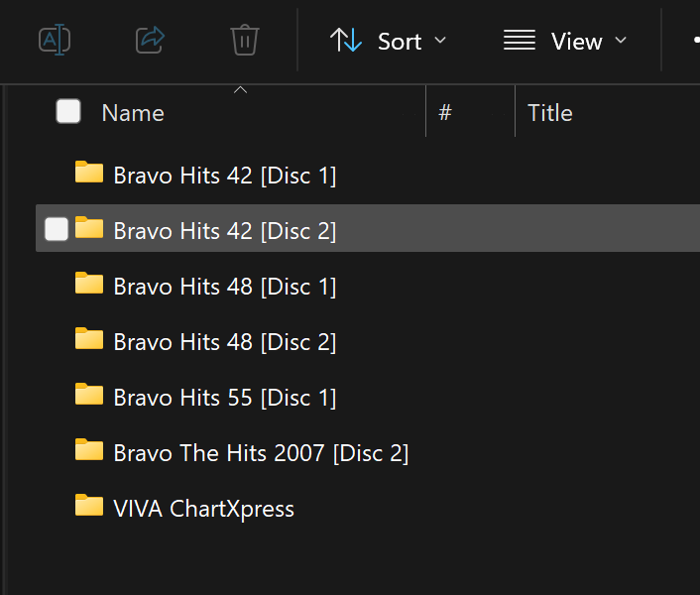Click the Rename toolbar icon
The width and height of the screenshot is (700, 595).
click(x=55, y=41)
